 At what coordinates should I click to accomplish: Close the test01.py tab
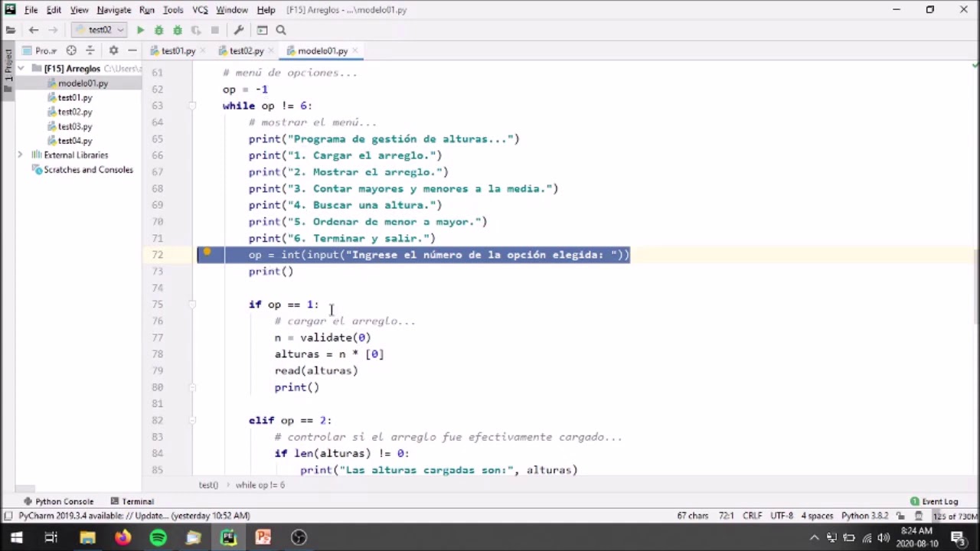click(202, 51)
